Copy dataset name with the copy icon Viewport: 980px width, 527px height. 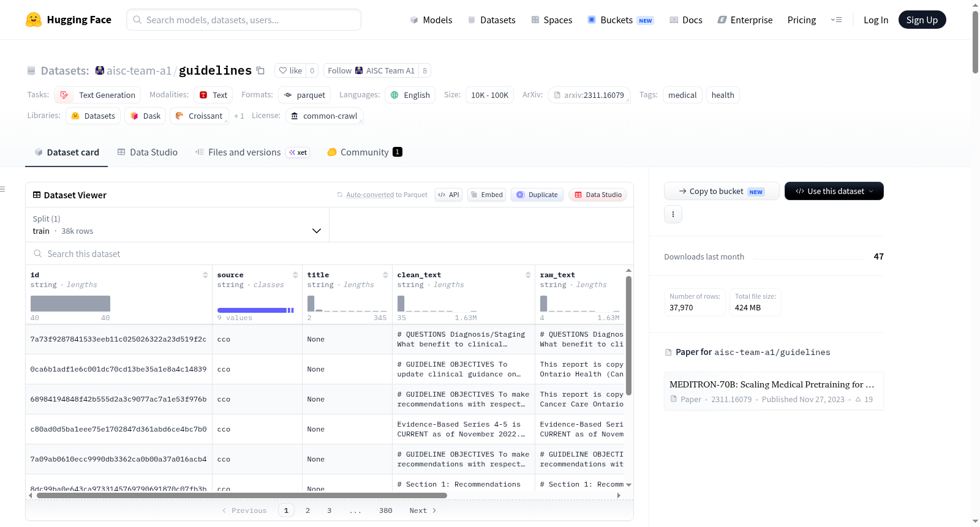pyautogui.click(x=260, y=70)
